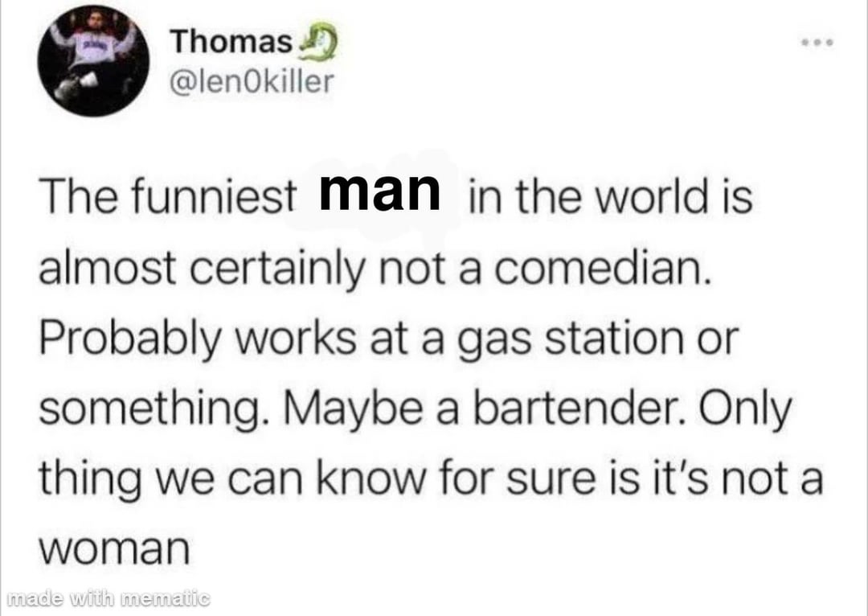Open the Thomas display name link
This screenshot has height=616, width=868.
[x=230, y=43]
